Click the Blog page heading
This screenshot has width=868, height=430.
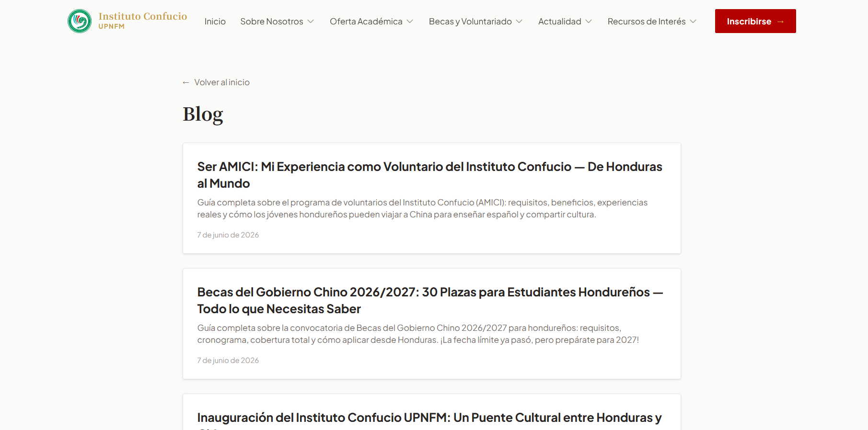tap(203, 114)
